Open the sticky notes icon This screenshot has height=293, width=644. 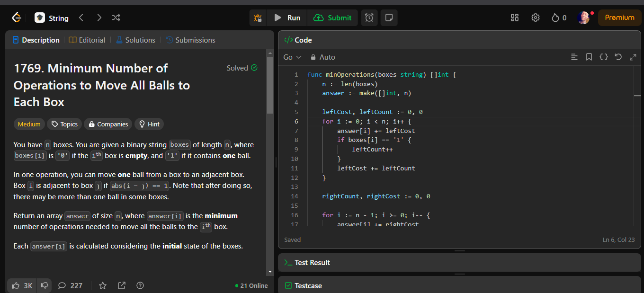(389, 18)
